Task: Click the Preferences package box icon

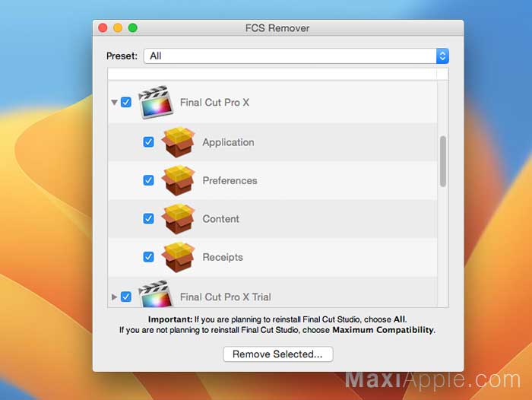Action: coord(178,180)
